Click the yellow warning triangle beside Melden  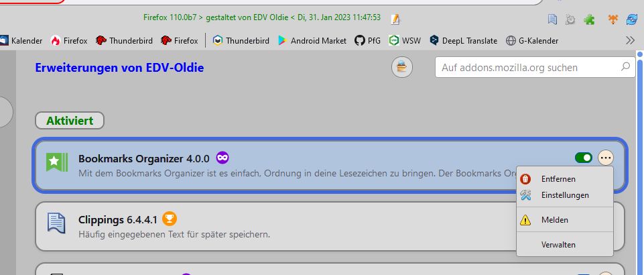(x=525, y=220)
